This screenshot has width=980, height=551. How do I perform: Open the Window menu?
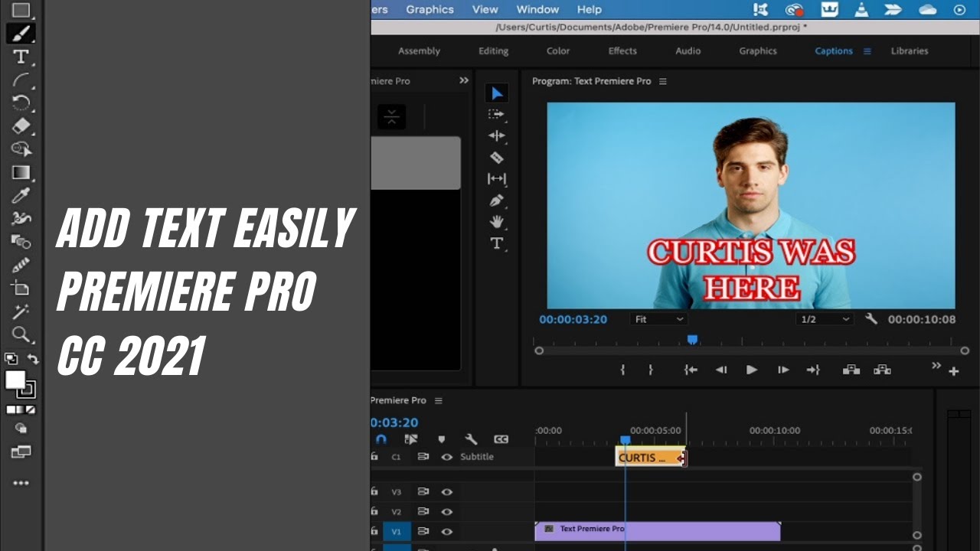pyautogui.click(x=537, y=9)
